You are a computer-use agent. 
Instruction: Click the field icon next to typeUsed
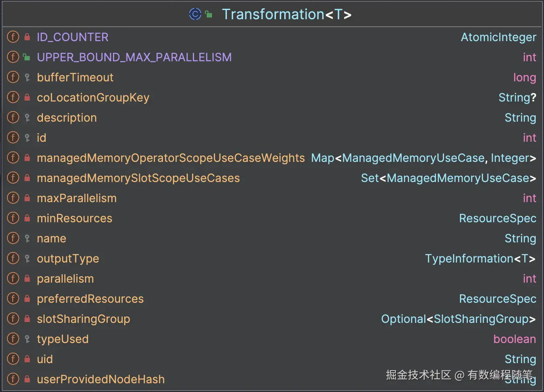click(x=13, y=339)
